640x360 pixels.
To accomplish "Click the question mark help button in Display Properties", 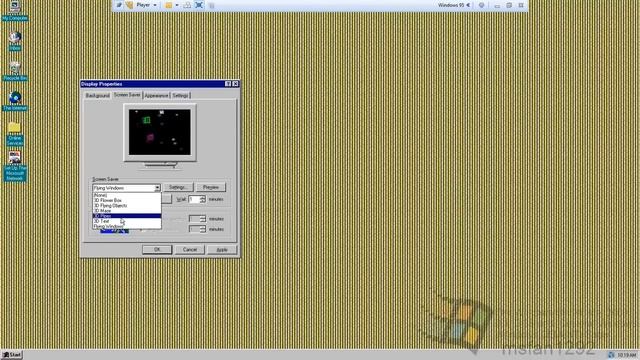I will [228, 84].
